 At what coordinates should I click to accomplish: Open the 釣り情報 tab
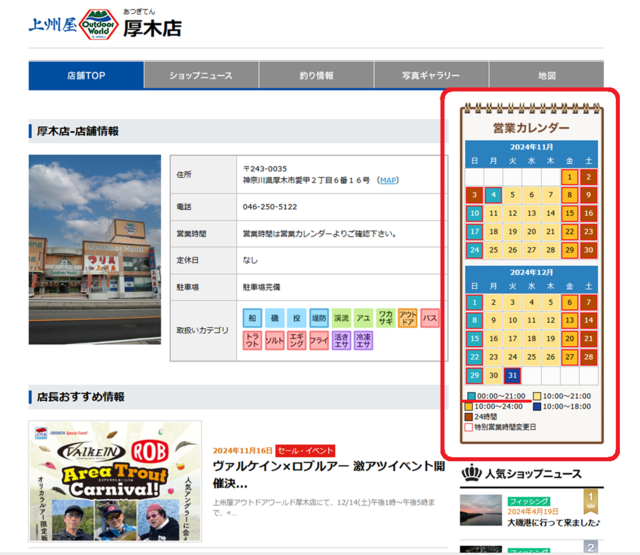[316, 76]
